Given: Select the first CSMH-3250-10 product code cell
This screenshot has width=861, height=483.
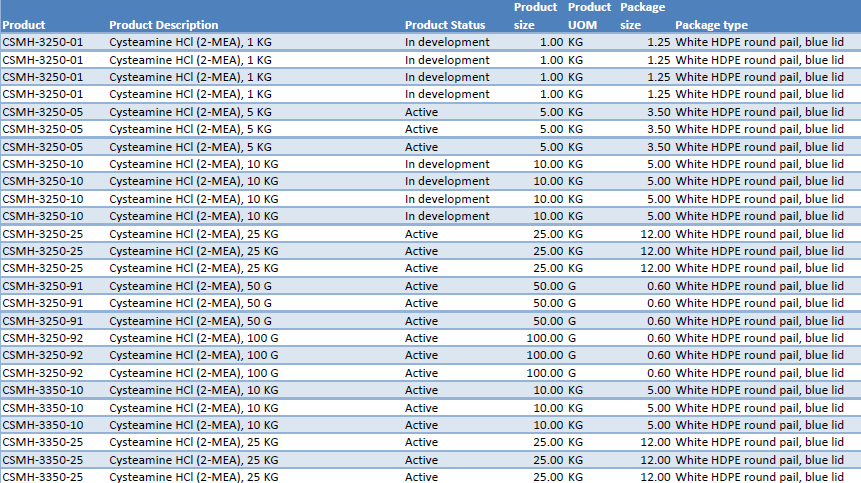Looking at the screenshot, I should 43,164.
